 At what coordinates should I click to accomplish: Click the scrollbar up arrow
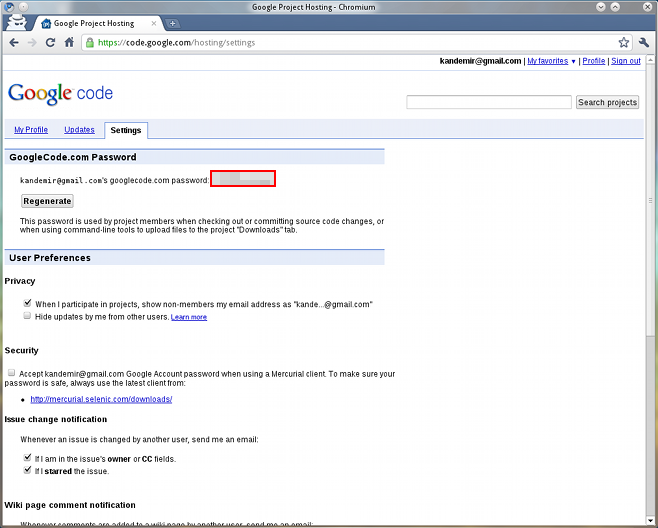click(650, 60)
